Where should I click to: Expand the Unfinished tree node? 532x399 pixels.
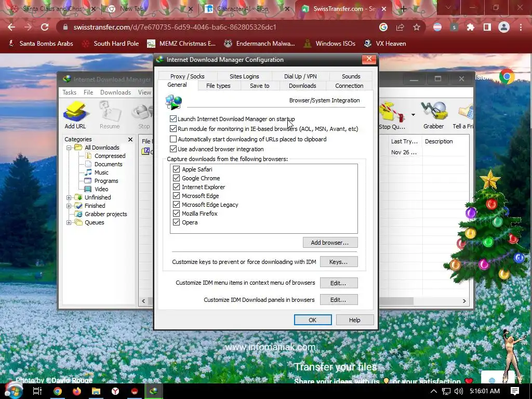point(69,197)
